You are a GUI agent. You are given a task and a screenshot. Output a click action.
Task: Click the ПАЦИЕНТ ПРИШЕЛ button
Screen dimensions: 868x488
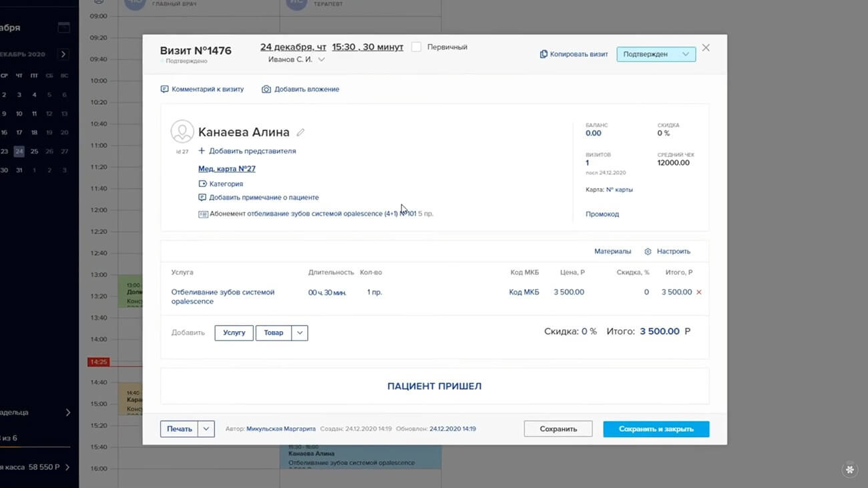point(434,386)
